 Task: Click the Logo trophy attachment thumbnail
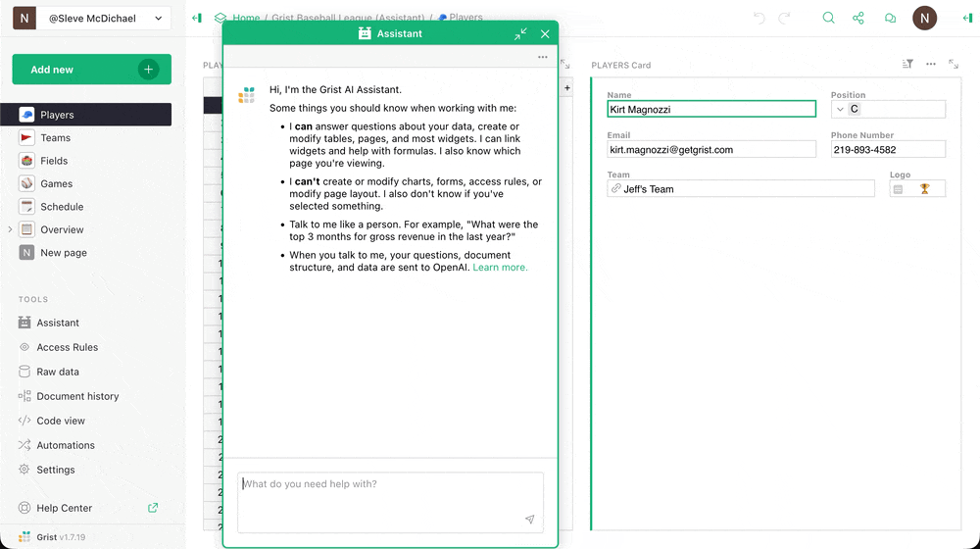point(924,189)
